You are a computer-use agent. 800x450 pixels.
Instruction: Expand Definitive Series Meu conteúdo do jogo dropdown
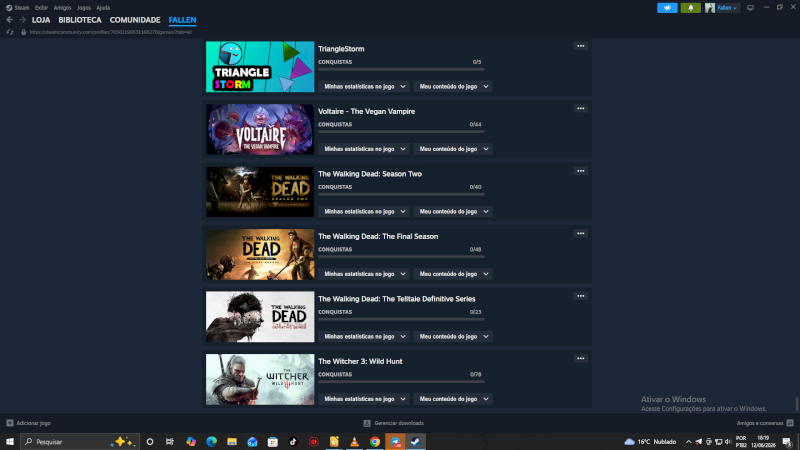point(453,336)
